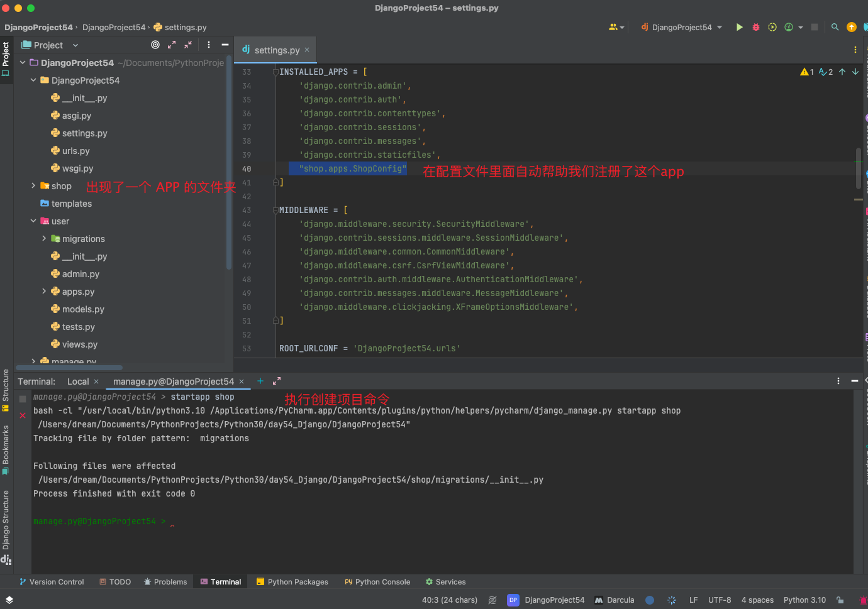
Task: Click the red close icon in terminal gutter
Action: coord(23,415)
